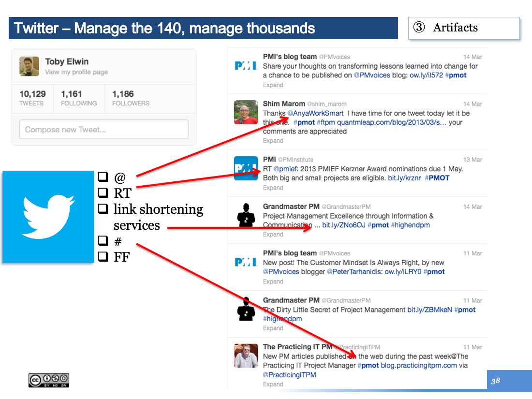The height and width of the screenshot is (399, 532).
Task: Click the #ftpm hashtag
Action: [325, 122]
